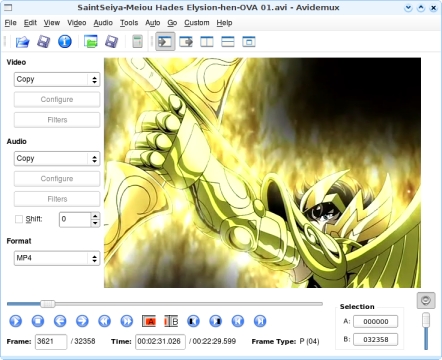Click the Time field 00:02:31.026
The height and width of the screenshot is (360, 442).
pos(160,342)
